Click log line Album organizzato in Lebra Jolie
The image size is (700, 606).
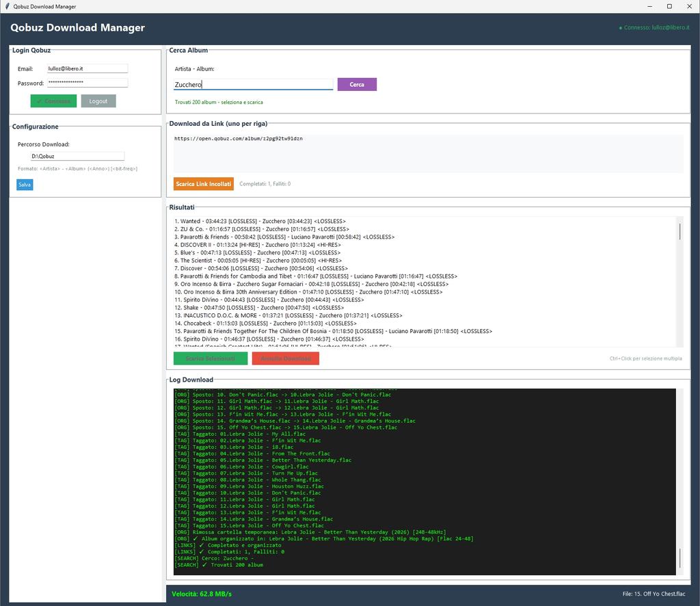[323, 538]
